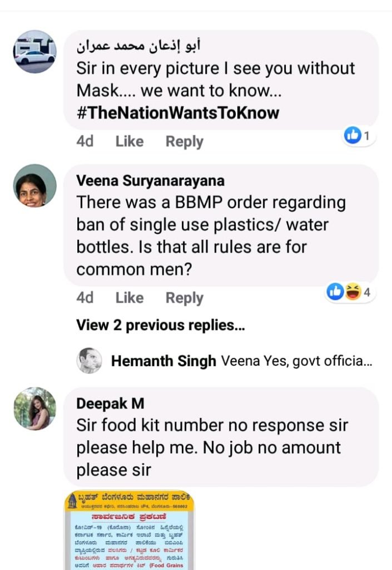Open the attached BBMP notice image
Screen dimensions: 392x570
tap(130, 530)
